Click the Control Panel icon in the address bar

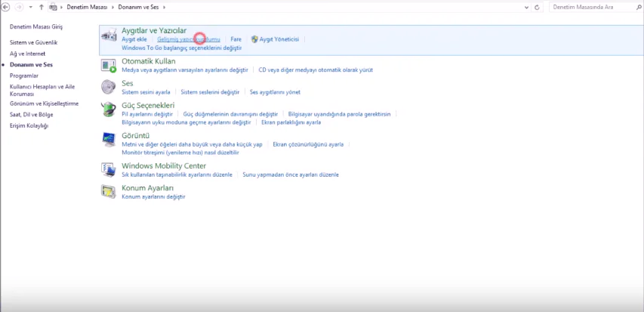[x=53, y=7]
